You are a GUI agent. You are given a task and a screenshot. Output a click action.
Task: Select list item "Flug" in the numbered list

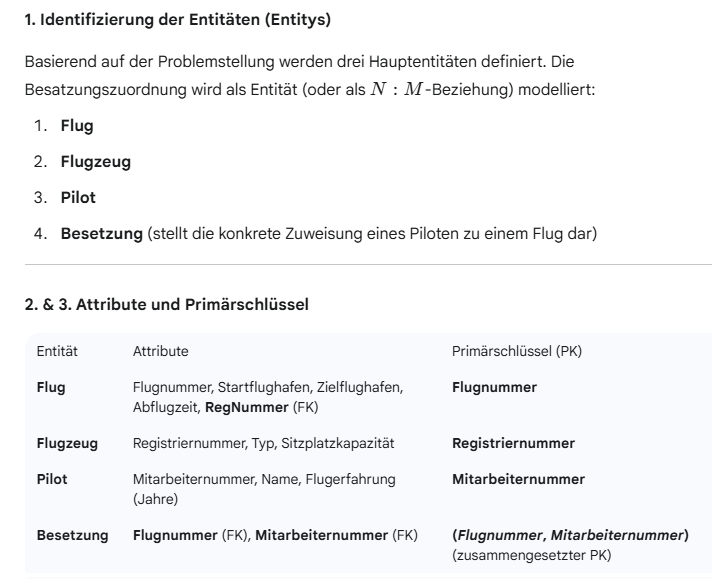click(77, 125)
